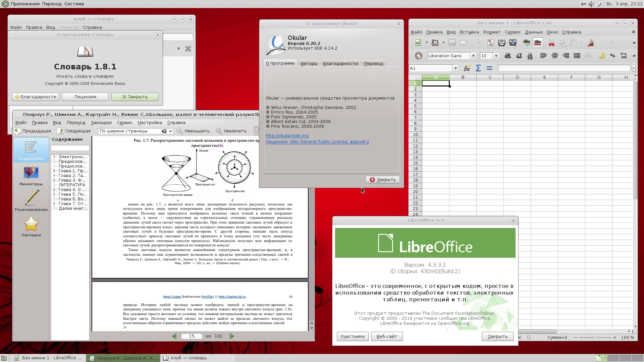Open the new document type dropdown arrow in Calc
Viewport: 644px width, 362px height.
point(427,43)
